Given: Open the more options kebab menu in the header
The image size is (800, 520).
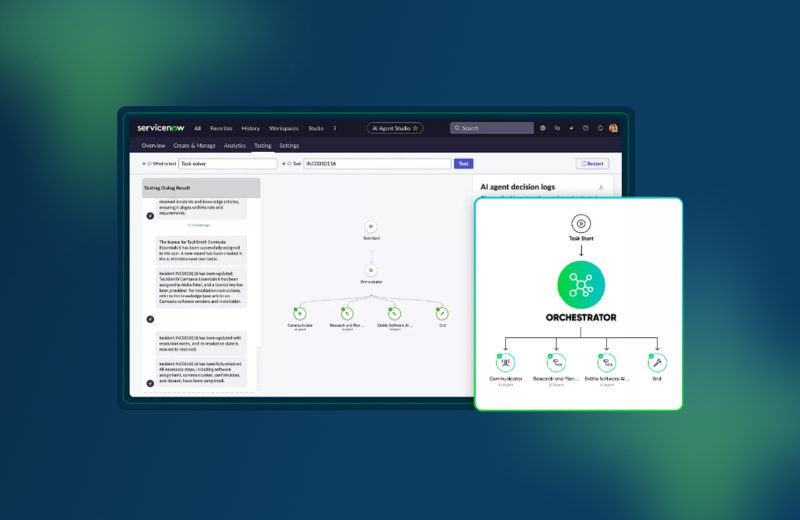Looking at the screenshot, I should (335, 128).
